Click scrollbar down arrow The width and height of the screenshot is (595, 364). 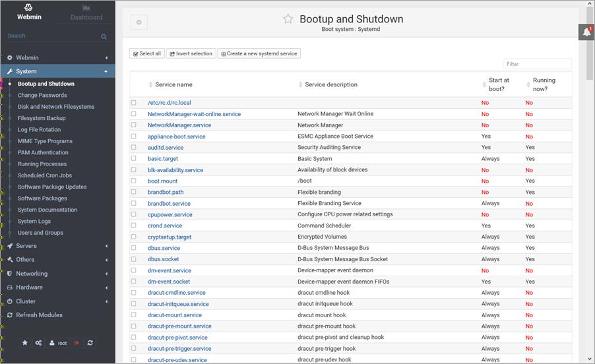[590, 359]
